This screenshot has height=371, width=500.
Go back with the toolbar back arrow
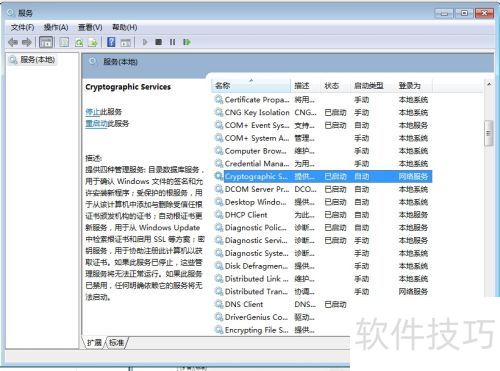tap(13, 42)
